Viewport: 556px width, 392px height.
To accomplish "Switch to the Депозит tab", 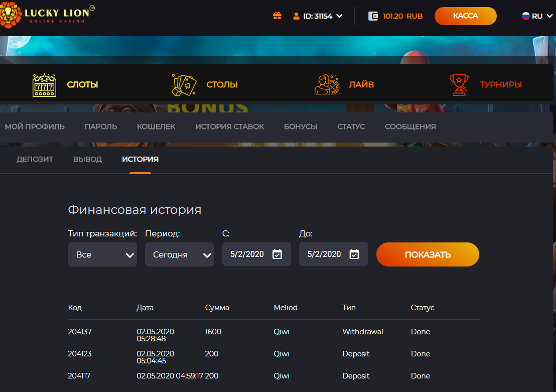I will [35, 159].
